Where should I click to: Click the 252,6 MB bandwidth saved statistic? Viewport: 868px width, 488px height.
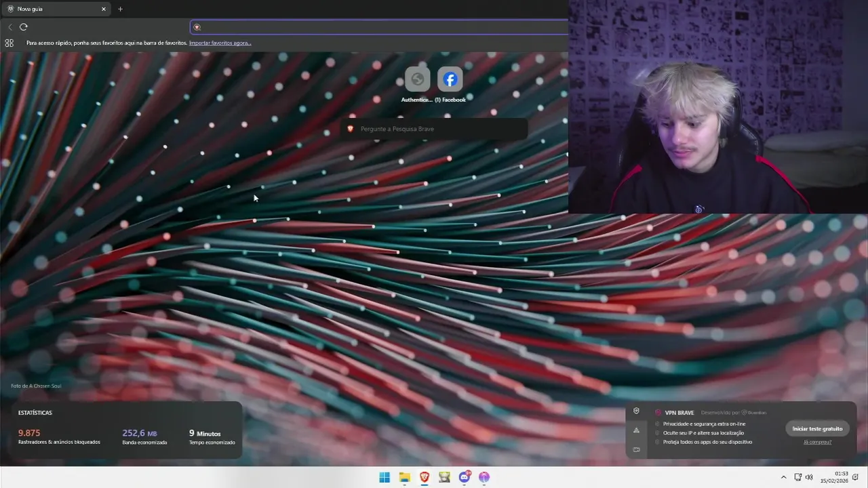point(144,437)
